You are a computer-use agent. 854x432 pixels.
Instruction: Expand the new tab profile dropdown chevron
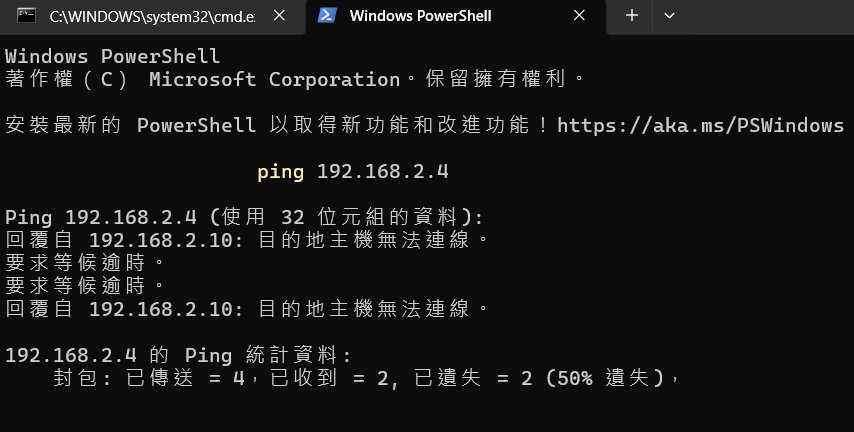pos(669,16)
